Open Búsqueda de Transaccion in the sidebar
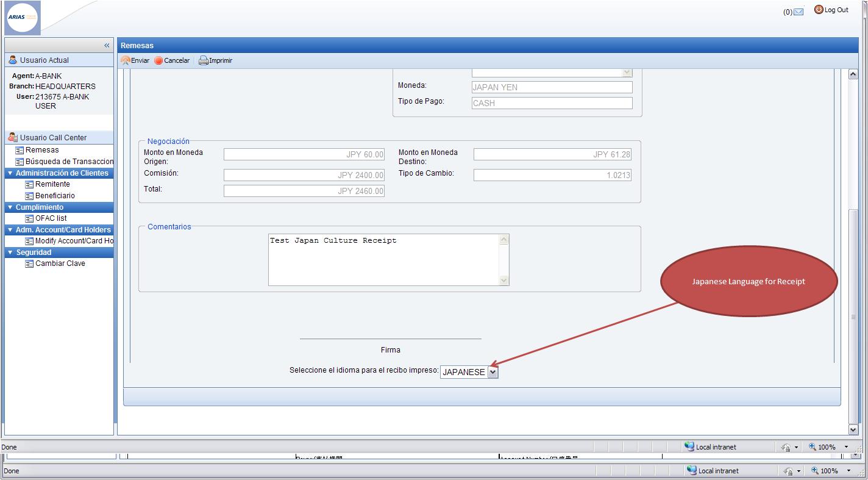Viewport: 868px width, 480px height. pyautogui.click(x=69, y=162)
